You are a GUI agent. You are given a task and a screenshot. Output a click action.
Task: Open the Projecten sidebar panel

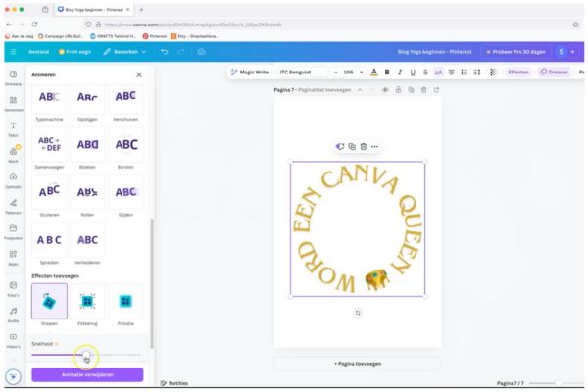click(13, 231)
